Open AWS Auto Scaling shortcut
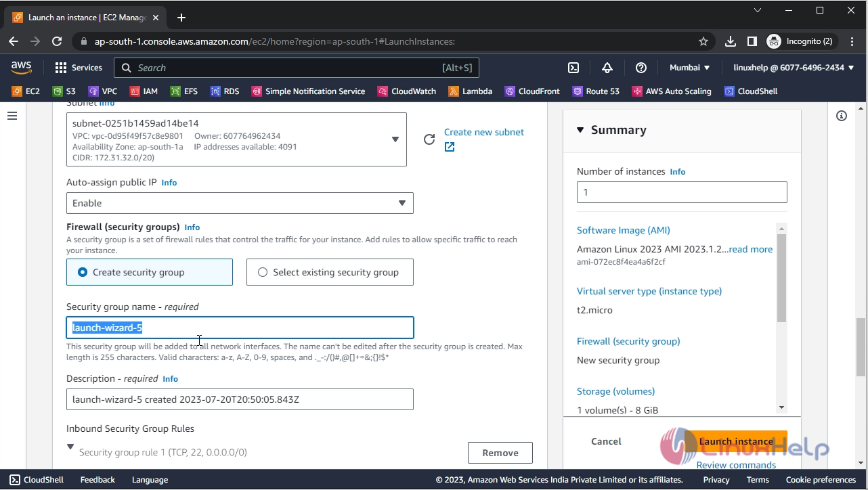This screenshot has width=868, height=490. (672, 91)
